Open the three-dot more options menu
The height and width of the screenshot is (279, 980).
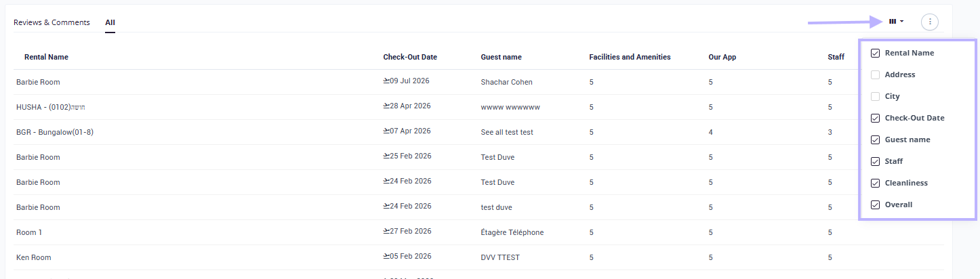click(x=930, y=22)
